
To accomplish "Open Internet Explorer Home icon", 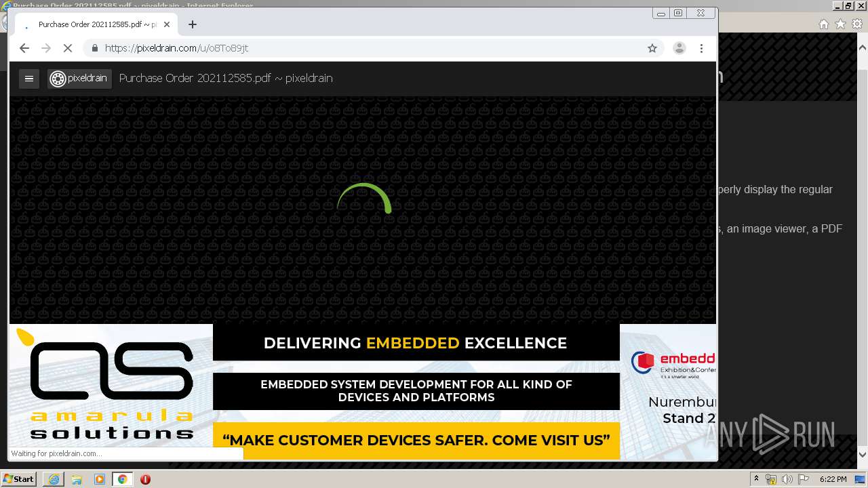I will 823,24.
